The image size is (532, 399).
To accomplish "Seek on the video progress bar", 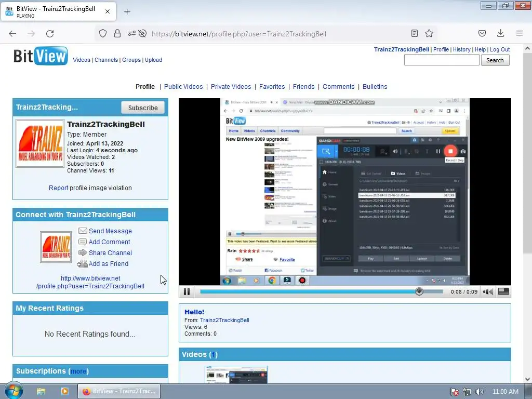I will click(321, 291).
